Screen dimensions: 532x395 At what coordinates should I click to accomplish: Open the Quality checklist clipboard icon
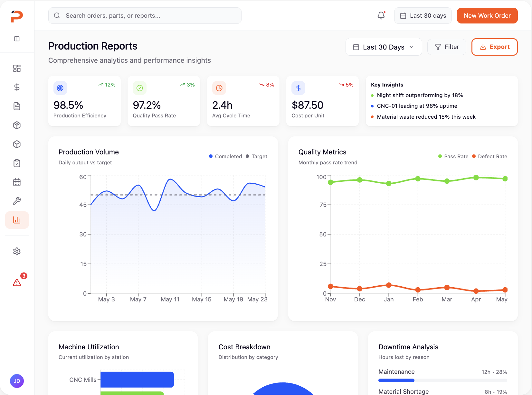(x=17, y=163)
